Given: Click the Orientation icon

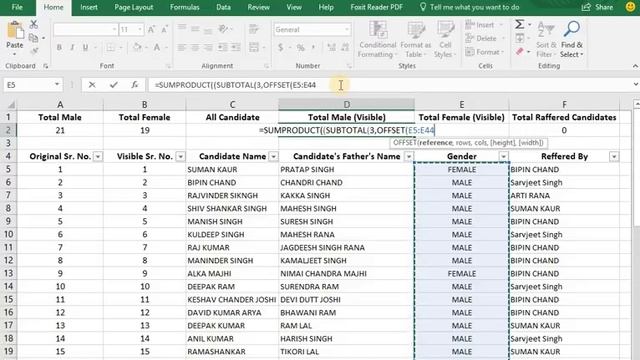Looking at the screenshot, I should [x=223, y=29].
